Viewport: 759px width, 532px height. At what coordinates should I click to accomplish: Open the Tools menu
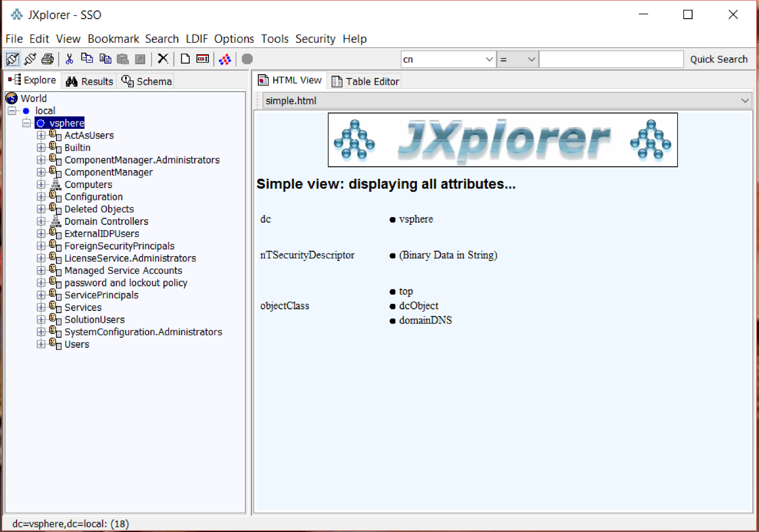coord(275,39)
